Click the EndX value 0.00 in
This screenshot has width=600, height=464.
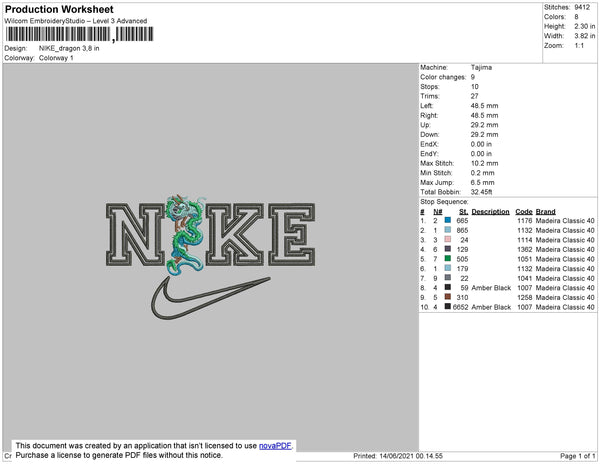(481, 144)
